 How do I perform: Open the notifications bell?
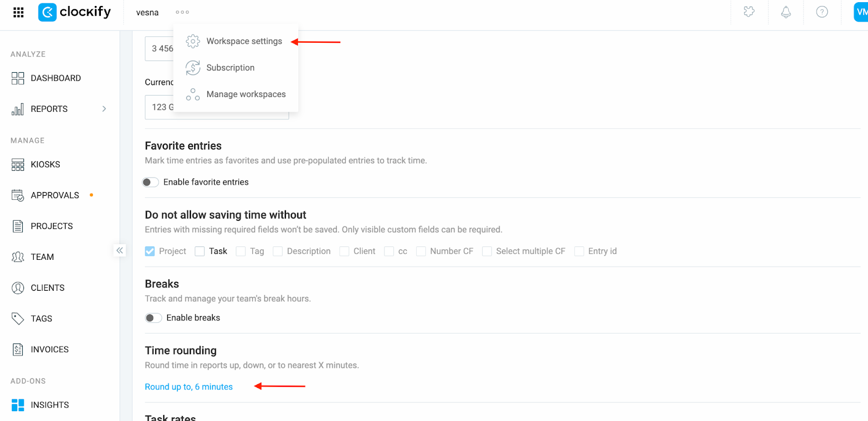point(786,12)
